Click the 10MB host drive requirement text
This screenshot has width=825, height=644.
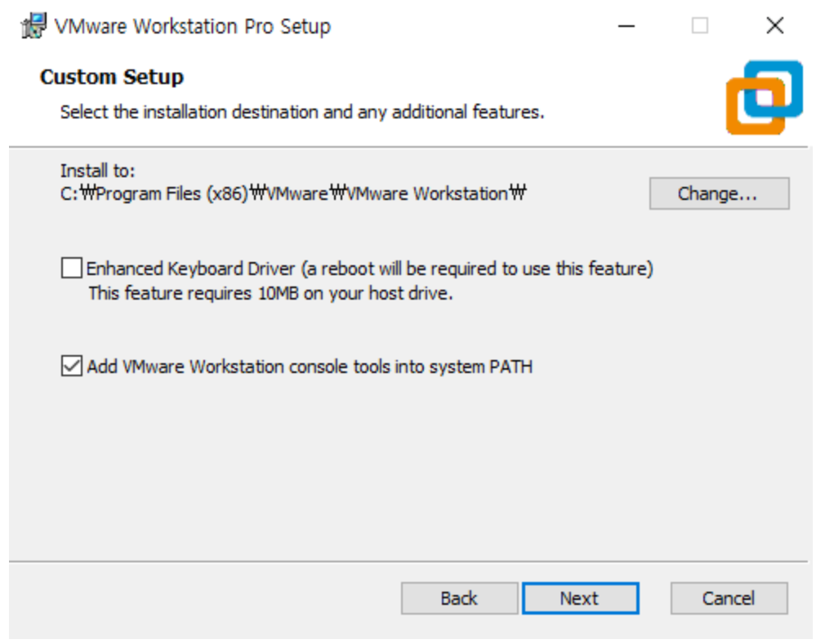click(x=270, y=293)
